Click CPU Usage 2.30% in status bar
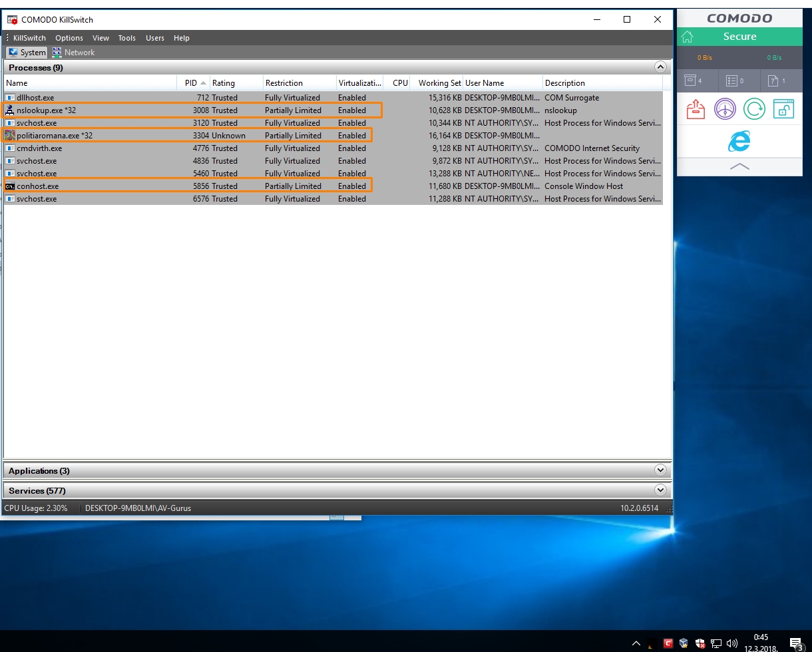The image size is (812, 652). pyautogui.click(x=36, y=508)
